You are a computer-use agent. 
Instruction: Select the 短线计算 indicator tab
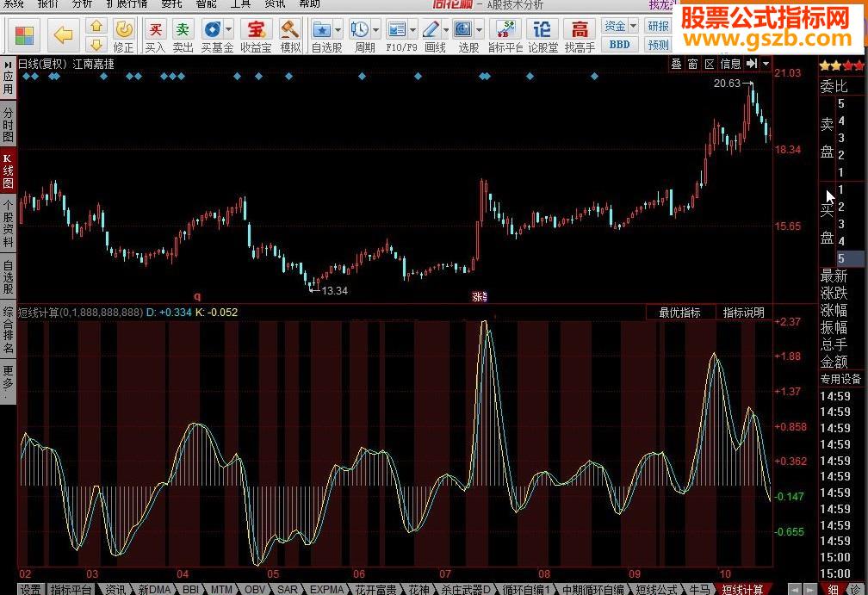[x=743, y=589]
